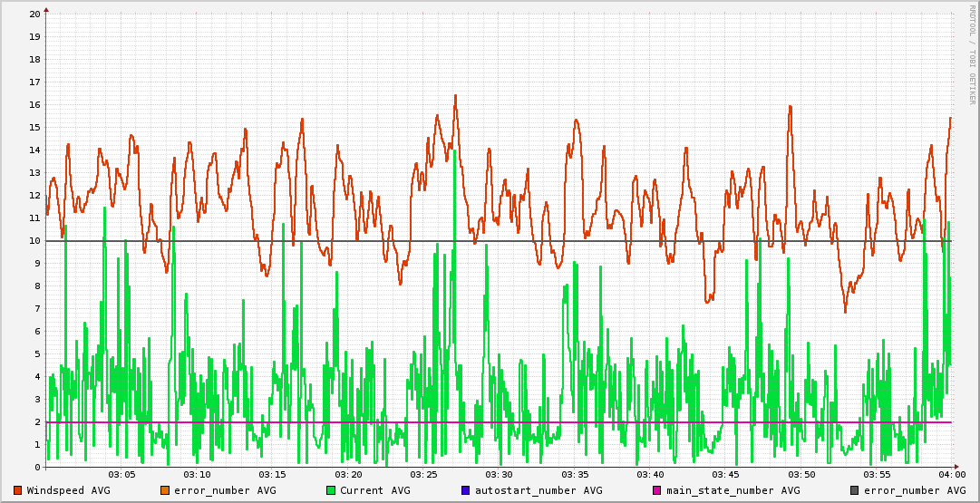Screen dimensions: 980x503
Task: Click the '0' value axis label
Action: 37,468
